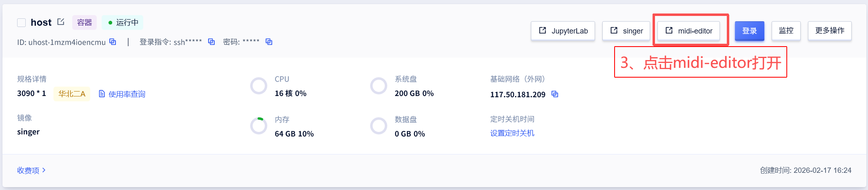Copy the ssh login command
The image size is (868, 190).
[x=211, y=42]
